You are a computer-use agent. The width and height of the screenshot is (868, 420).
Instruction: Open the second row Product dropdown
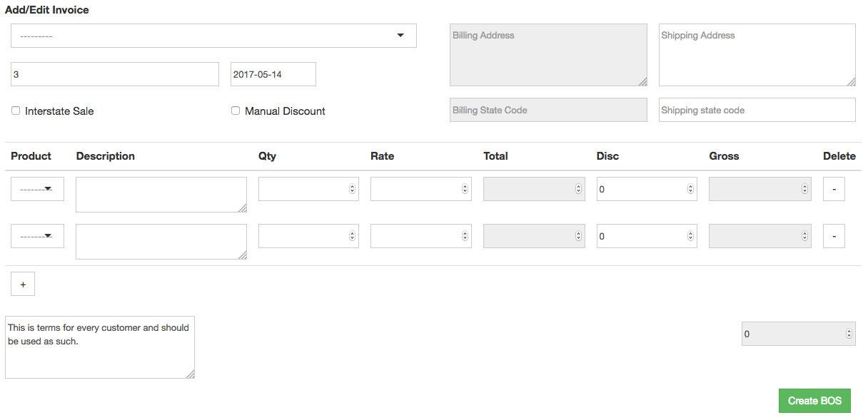[x=37, y=236]
